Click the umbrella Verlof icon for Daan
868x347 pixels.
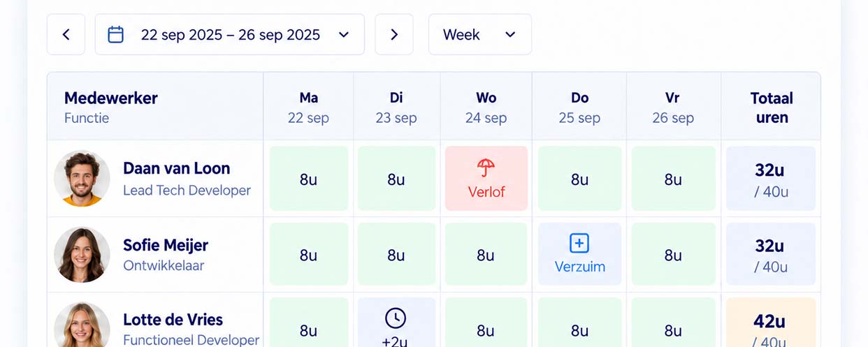[x=486, y=168]
